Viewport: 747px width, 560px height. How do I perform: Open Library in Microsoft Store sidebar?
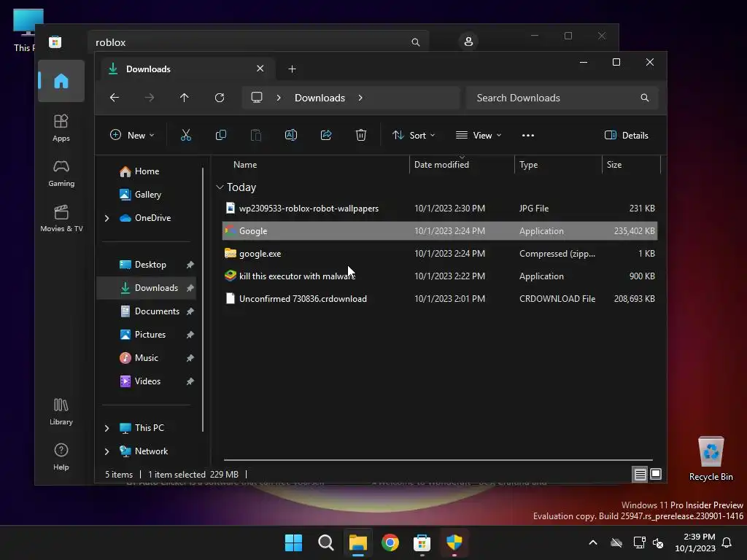61,412
